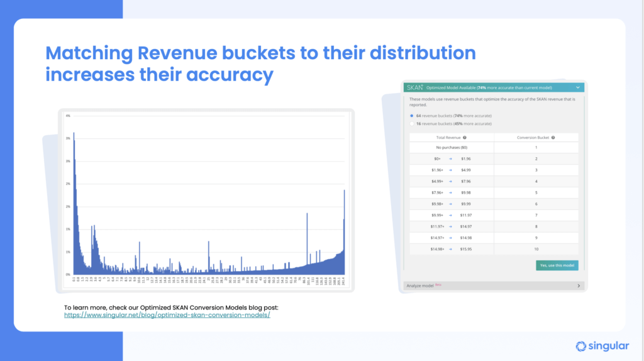The image size is (644, 361).
Task: Click the $11.97 upper bound value
Action: pyautogui.click(x=466, y=215)
